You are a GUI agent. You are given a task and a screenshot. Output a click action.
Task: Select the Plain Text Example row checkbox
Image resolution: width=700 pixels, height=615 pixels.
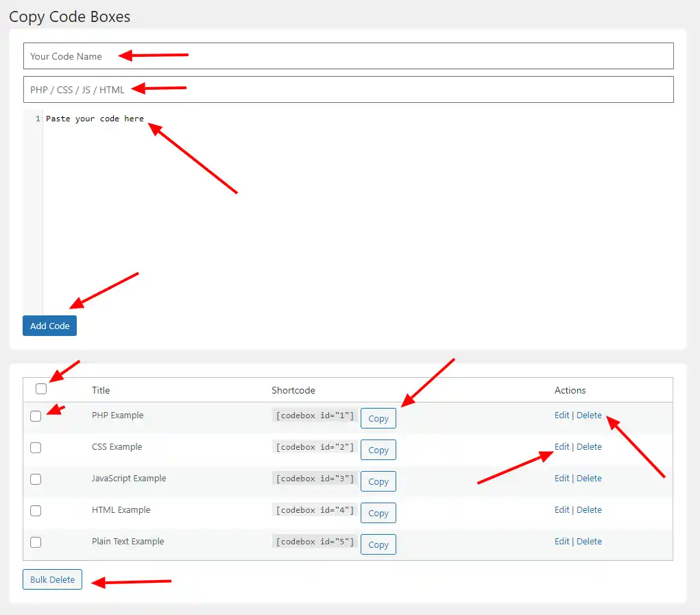point(36,542)
